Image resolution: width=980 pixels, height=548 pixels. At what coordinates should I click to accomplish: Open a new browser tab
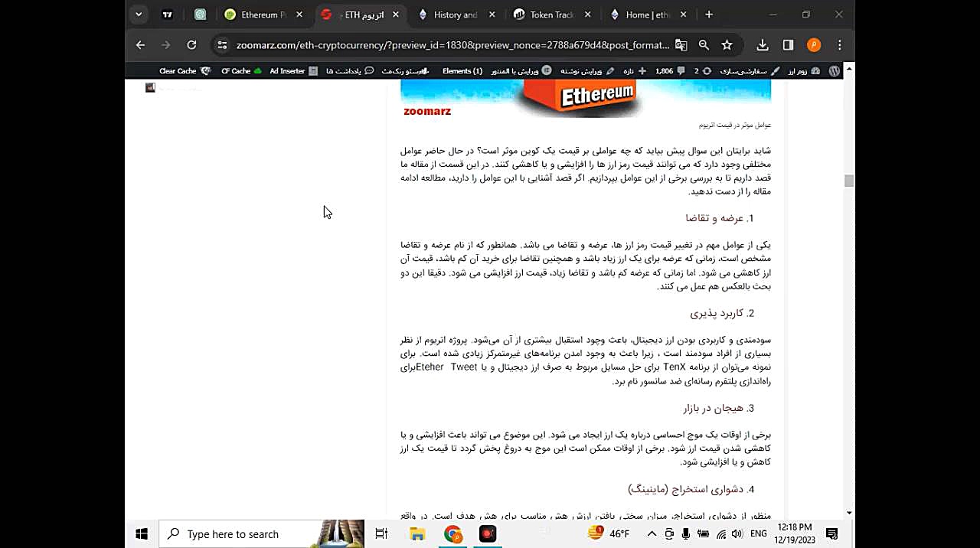(709, 15)
